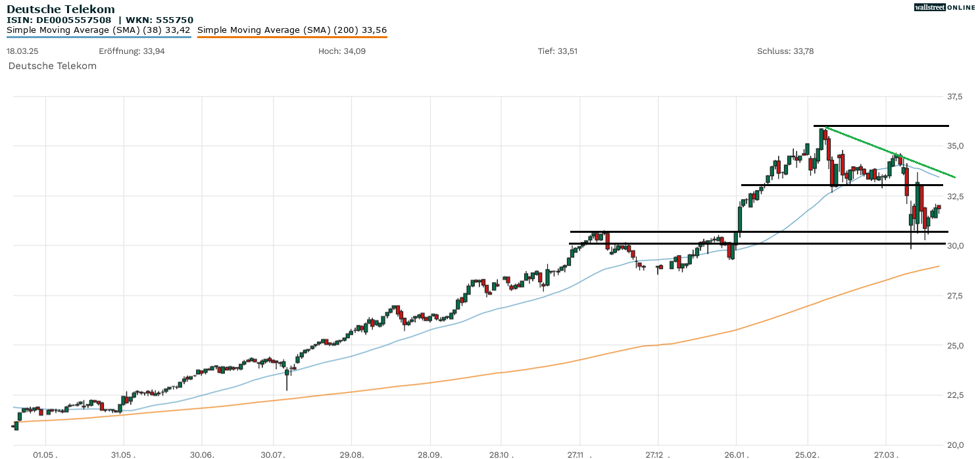980x459 pixels.
Task: Click the 27.12. date axis label
Action: point(658,454)
